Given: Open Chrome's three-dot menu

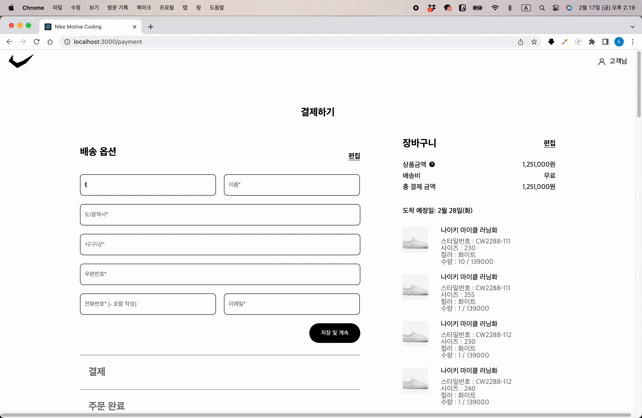Looking at the screenshot, I should (633, 42).
